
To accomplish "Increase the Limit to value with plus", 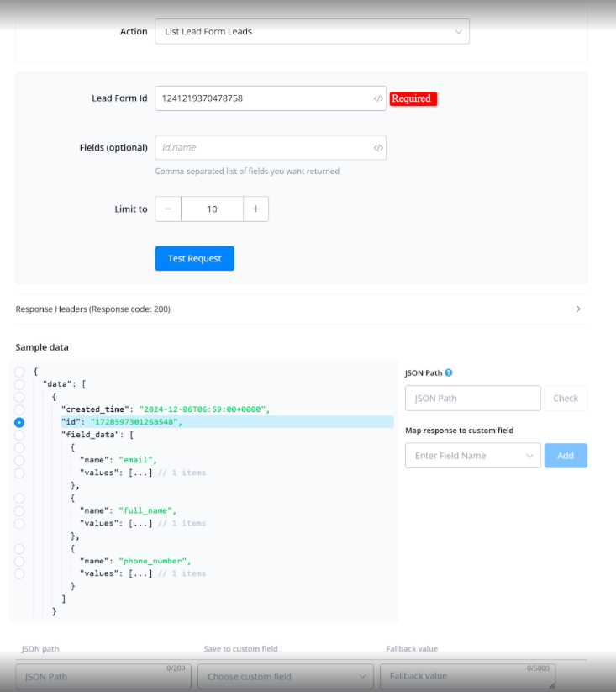I will [x=255, y=209].
